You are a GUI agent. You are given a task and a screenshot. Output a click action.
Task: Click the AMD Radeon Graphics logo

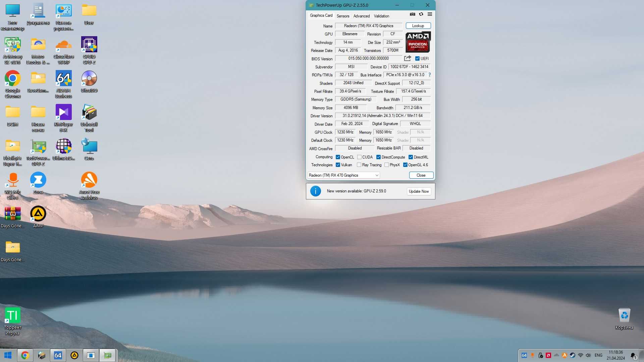tap(418, 42)
